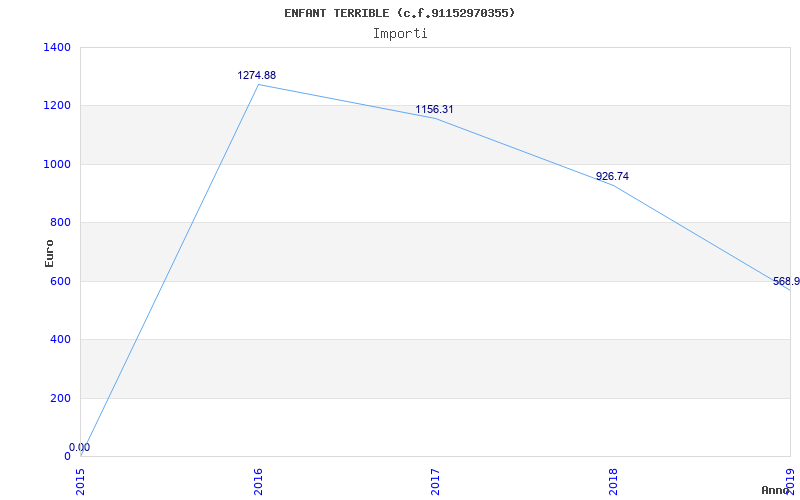This screenshot has height=500, width=800.
Task: Select the 1200 y-axis tick label
Action: [x=57, y=106]
